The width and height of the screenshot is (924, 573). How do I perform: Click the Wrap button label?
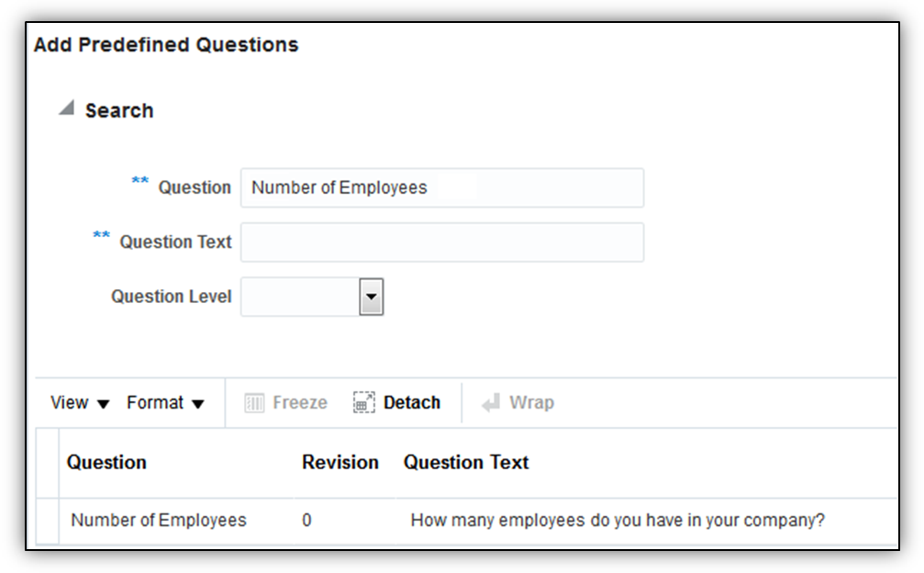[x=531, y=403]
